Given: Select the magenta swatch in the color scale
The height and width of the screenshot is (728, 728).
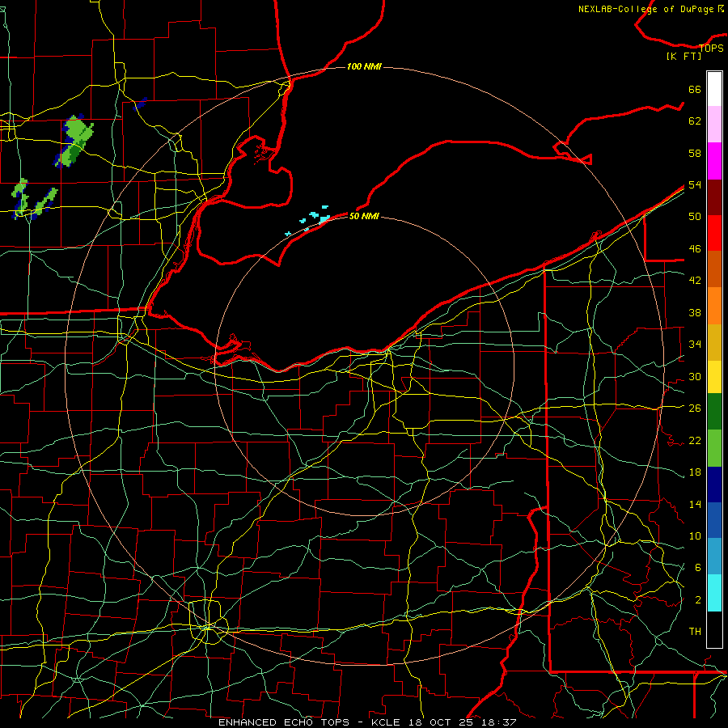Looking at the screenshot, I should [714, 161].
